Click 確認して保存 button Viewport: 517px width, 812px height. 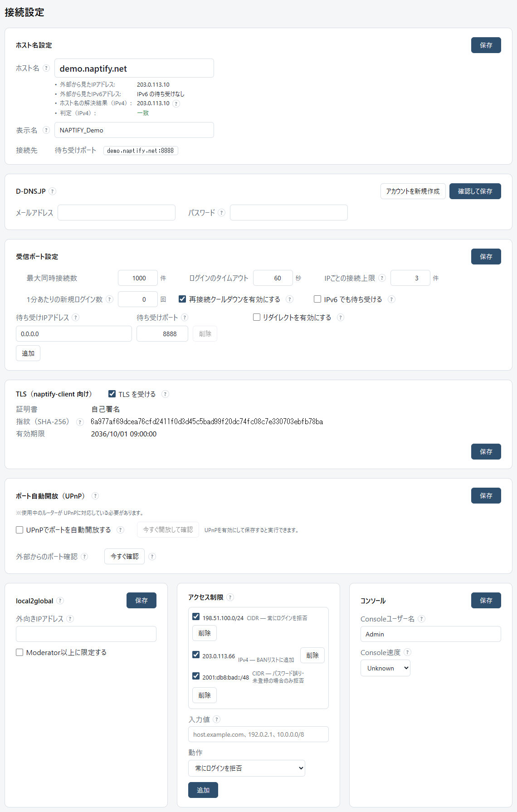click(x=475, y=191)
